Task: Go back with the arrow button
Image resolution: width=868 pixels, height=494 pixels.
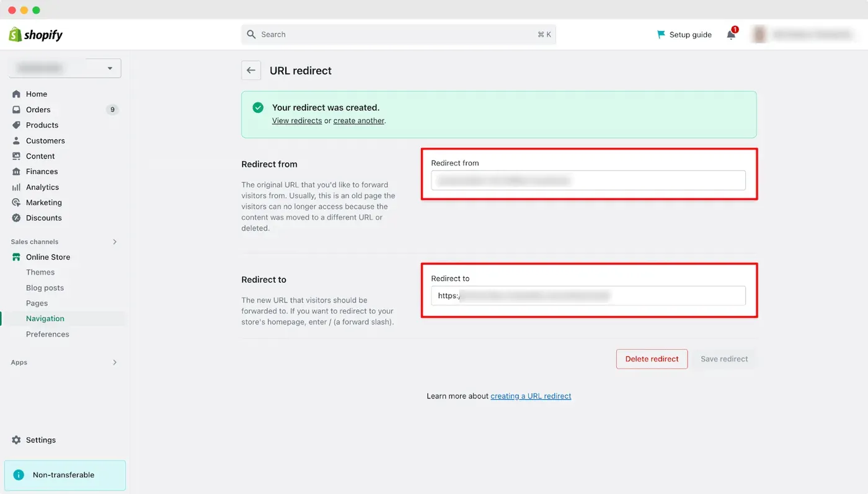Action: pos(251,71)
